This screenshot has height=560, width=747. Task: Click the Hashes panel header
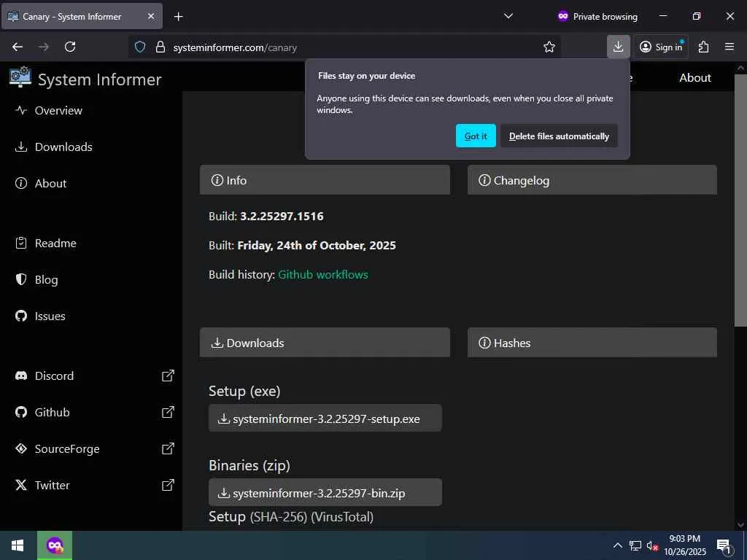click(x=592, y=343)
